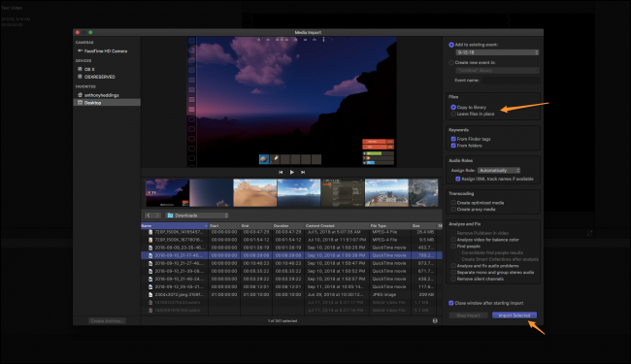Go back with the left arrow button
Screen dimensions: 631x364
point(149,215)
